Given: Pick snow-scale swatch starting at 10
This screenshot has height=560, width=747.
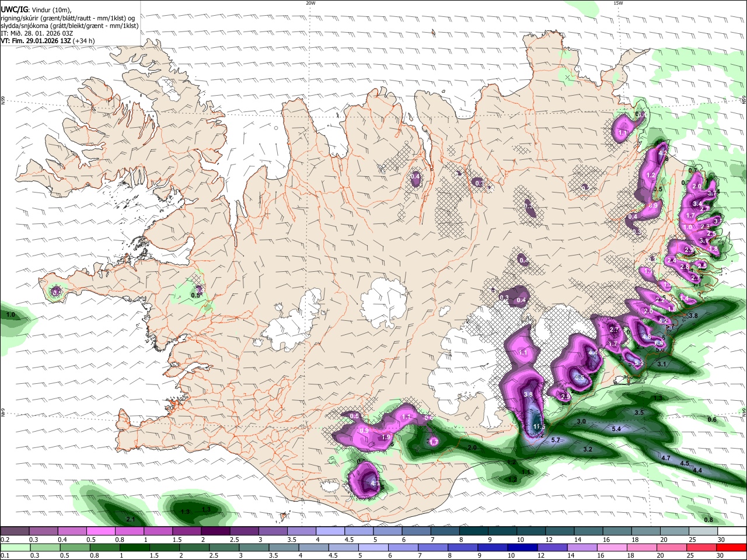Looking at the screenshot, I should (x=530, y=531).
